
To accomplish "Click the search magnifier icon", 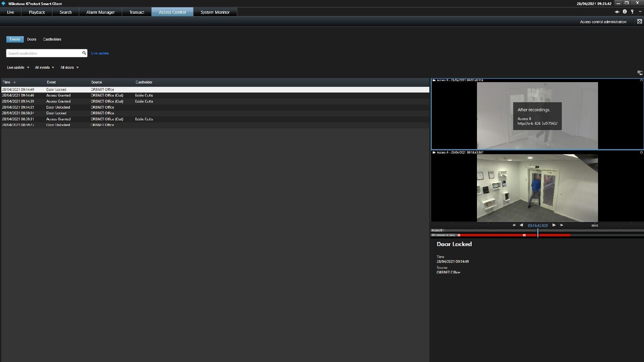I will click(x=84, y=53).
